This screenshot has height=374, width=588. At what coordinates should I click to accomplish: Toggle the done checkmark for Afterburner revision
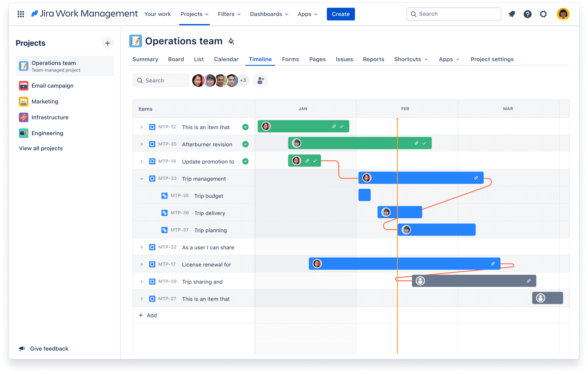coord(245,144)
